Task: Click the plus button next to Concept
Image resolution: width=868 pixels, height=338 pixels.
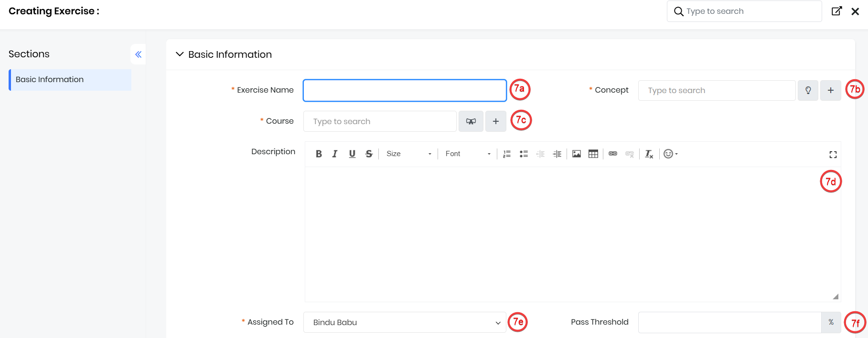Action: (830, 90)
